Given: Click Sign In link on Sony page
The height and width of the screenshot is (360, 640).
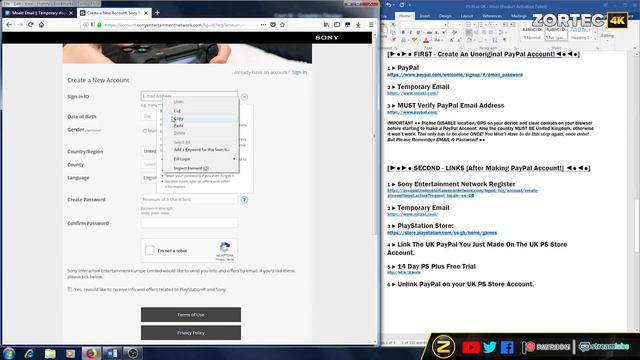Looking at the screenshot, I should tap(299, 72).
